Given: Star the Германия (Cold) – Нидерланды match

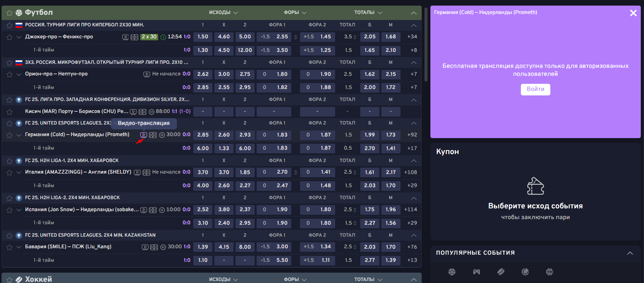Looking at the screenshot, I should [x=10, y=135].
